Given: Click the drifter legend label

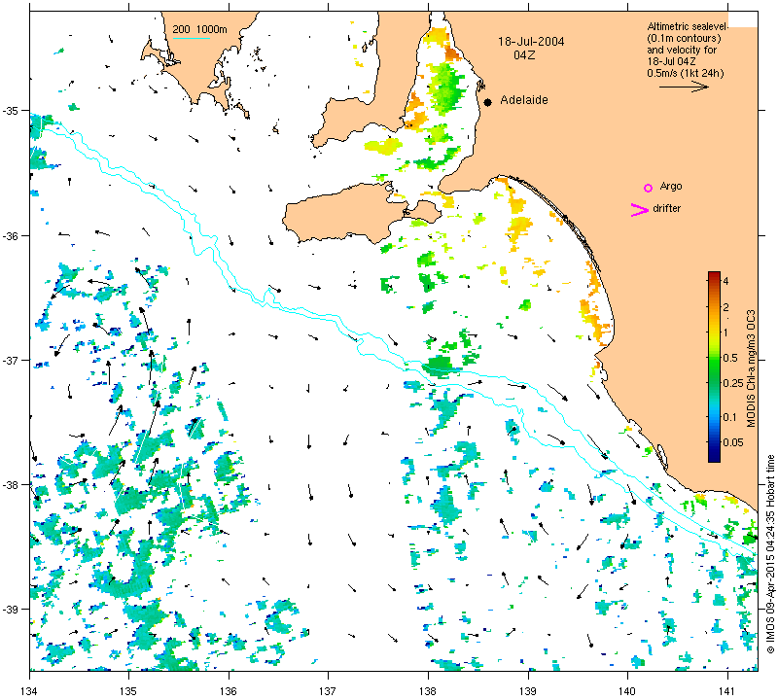Looking at the screenshot, I should click(x=667, y=208).
